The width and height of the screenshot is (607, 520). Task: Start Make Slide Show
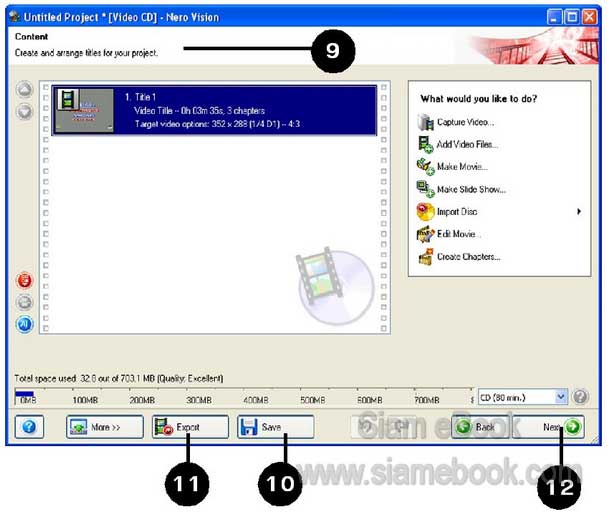pyautogui.click(x=471, y=189)
